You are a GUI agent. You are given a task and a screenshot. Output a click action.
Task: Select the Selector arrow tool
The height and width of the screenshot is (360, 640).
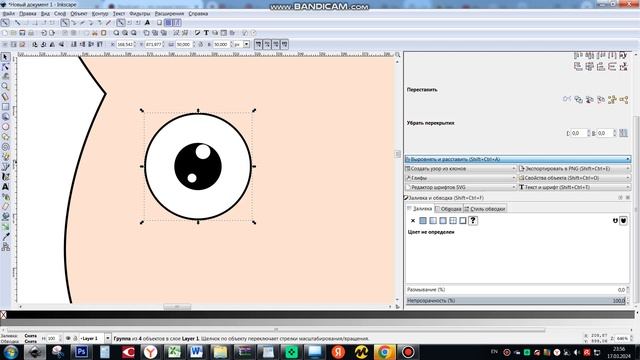pyautogui.click(x=5, y=57)
